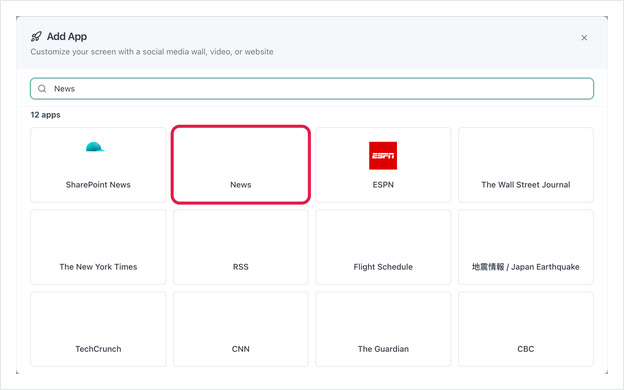Close the Add App dialog

(584, 38)
